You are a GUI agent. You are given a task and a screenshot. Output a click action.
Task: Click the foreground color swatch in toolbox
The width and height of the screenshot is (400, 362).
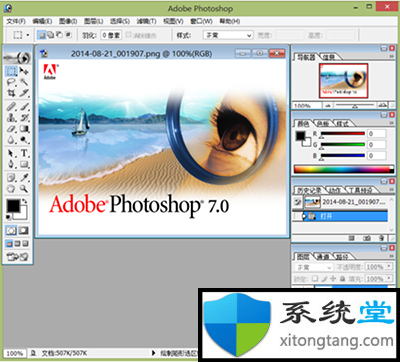click(x=14, y=206)
